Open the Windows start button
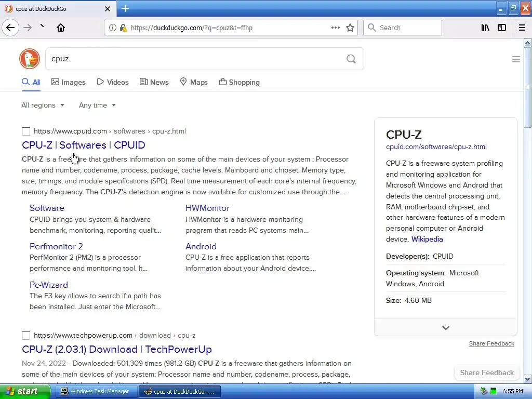Viewport: 532px width, 399px height. pyautogui.click(x=25, y=392)
